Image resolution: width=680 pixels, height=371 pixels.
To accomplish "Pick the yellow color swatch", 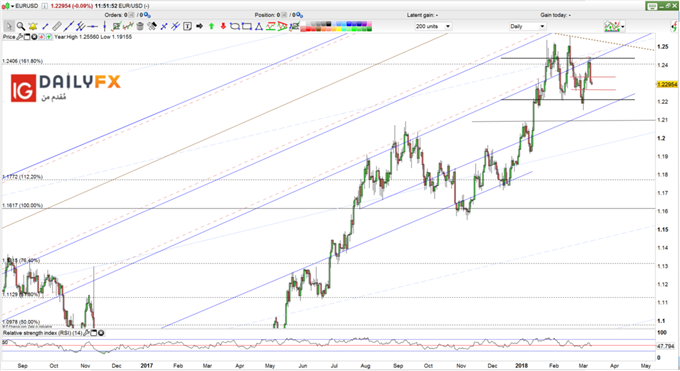I will coord(339,29).
